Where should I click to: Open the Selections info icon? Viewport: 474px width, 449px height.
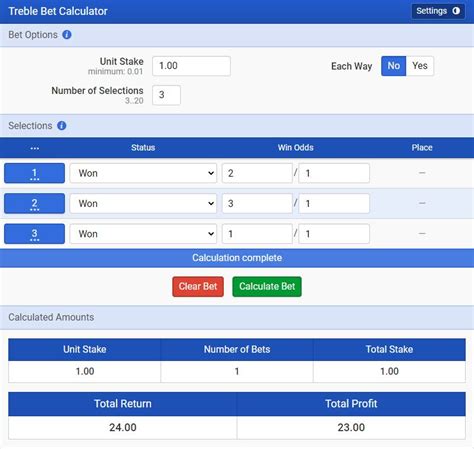tap(62, 126)
